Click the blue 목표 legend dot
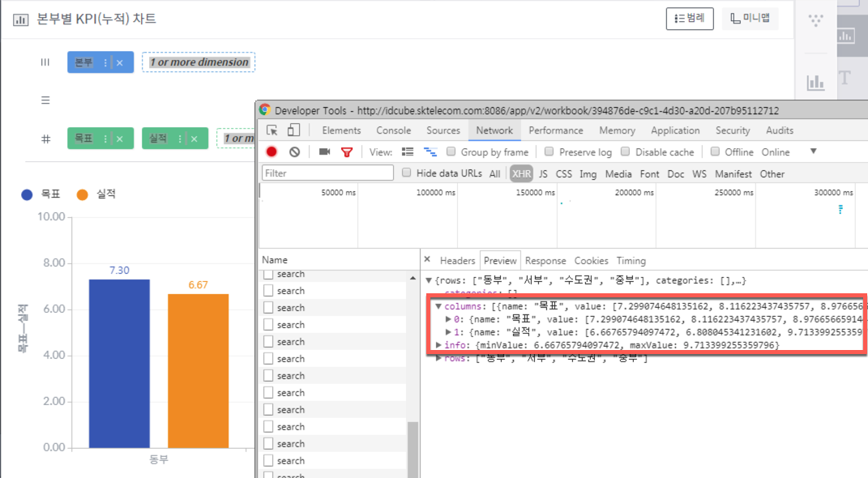 pyautogui.click(x=27, y=194)
